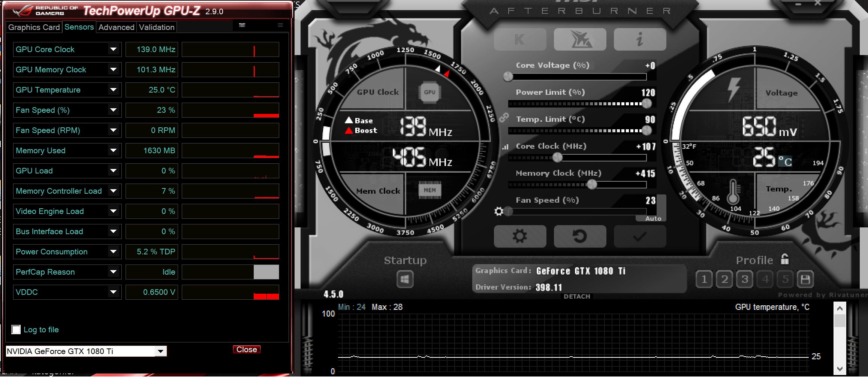The image size is (868, 378).
Task: Expand the GPU Load sensor dropdown
Action: (113, 171)
